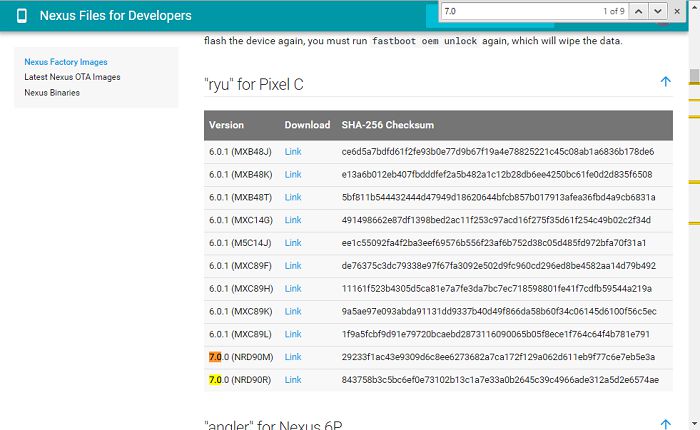Download the 6.0.1 (MXC89F) image
This screenshot has height=430, width=700.
[x=292, y=266]
